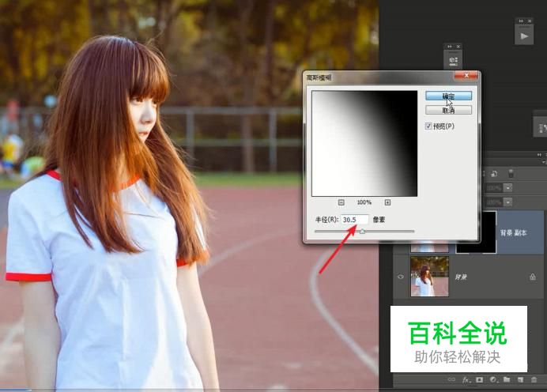Delete the layer with the trash icon

(534, 379)
